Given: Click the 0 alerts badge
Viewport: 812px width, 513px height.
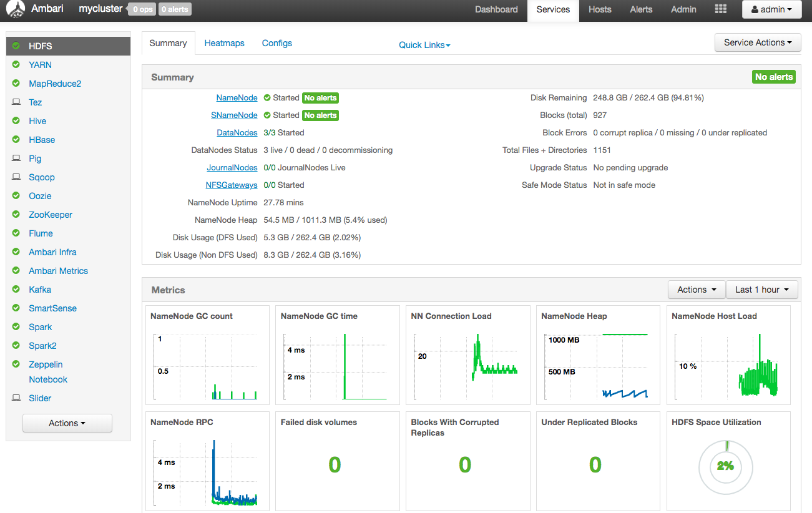Looking at the screenshot, I should [174, 9].
